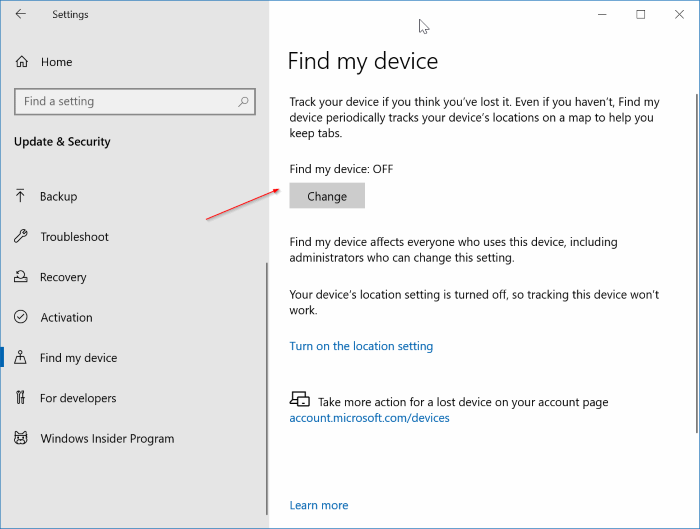Minimize the Settings window
This screenshot has height=529, width=700.
602,14
